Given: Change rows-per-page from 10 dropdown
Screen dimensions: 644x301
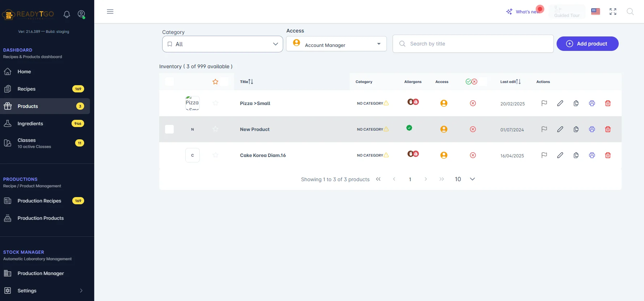Looking at the screenshot, I should (465, 179).
